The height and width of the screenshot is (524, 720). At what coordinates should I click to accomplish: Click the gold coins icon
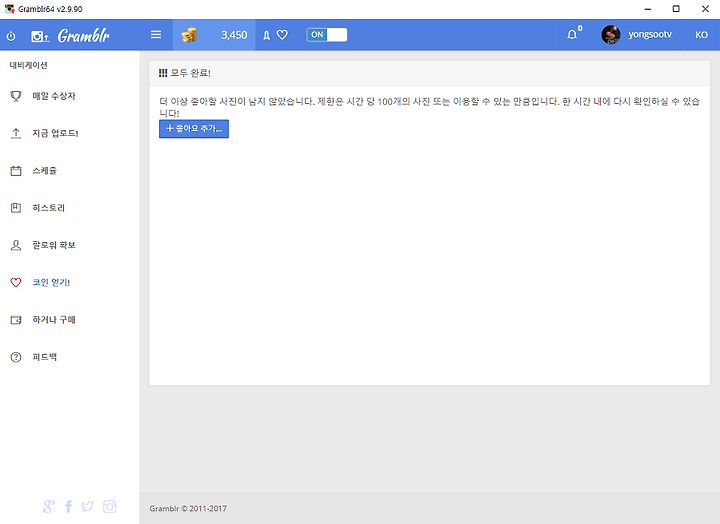[189, 35]
